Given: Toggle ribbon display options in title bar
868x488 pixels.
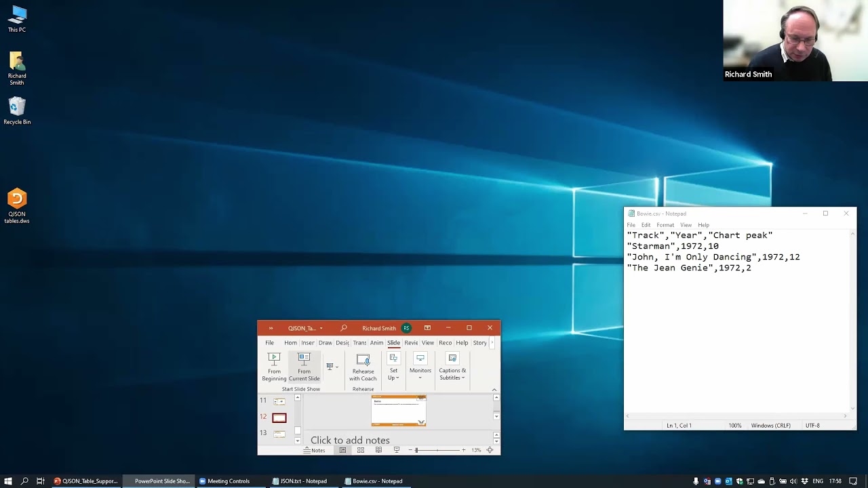Looking at the screenshot, I should [427, 328].
